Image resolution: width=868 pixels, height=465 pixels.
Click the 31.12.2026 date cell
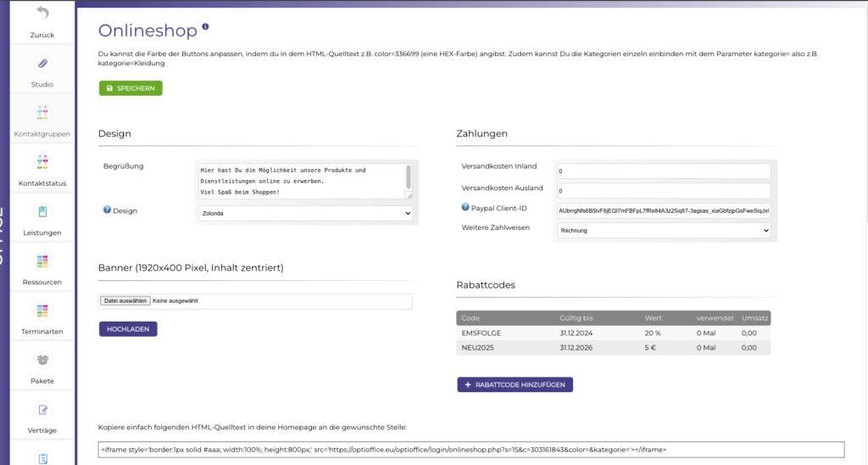pos(576,348)
